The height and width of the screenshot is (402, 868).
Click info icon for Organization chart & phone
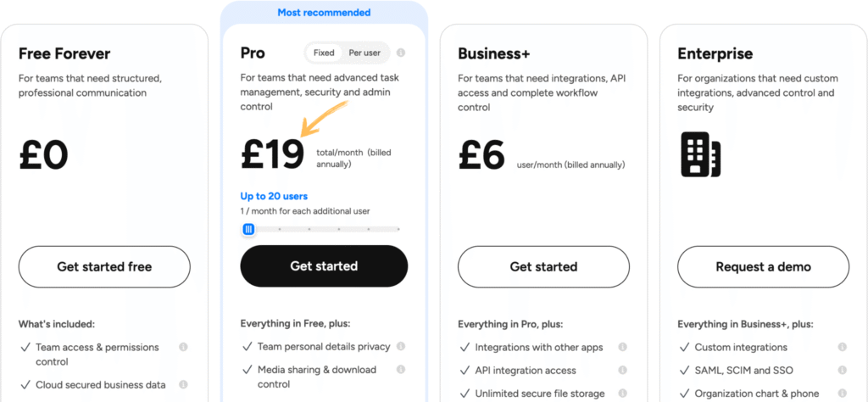[842, 394]
